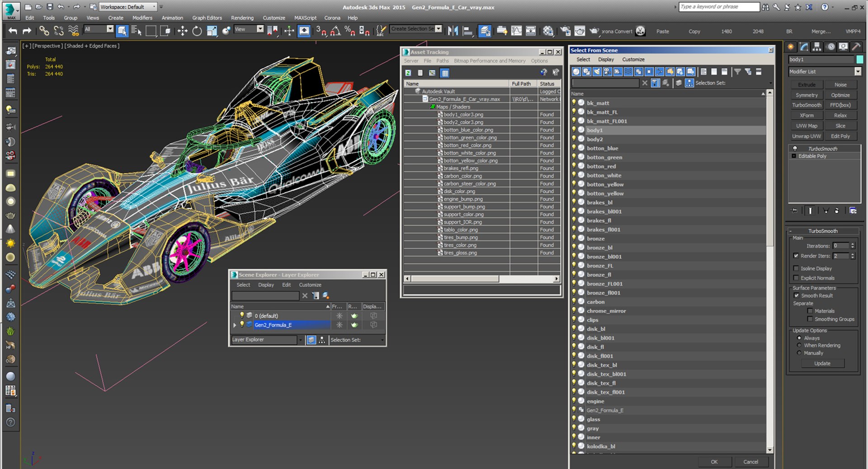Click Cancel in Select From Scene
The height and width of the screenshot is (469, 868).
pyautogui.click(x=750, y=462)
